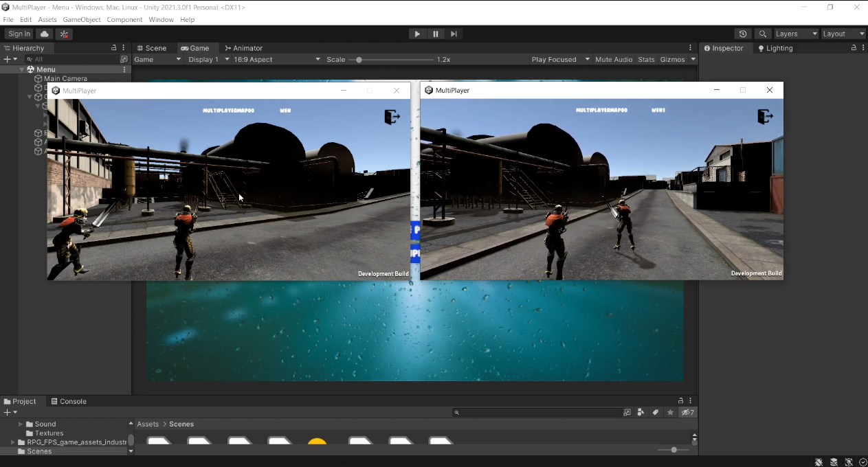Click the Sign in button
This screenshot has width=868, height=467.
pos(19,34)
